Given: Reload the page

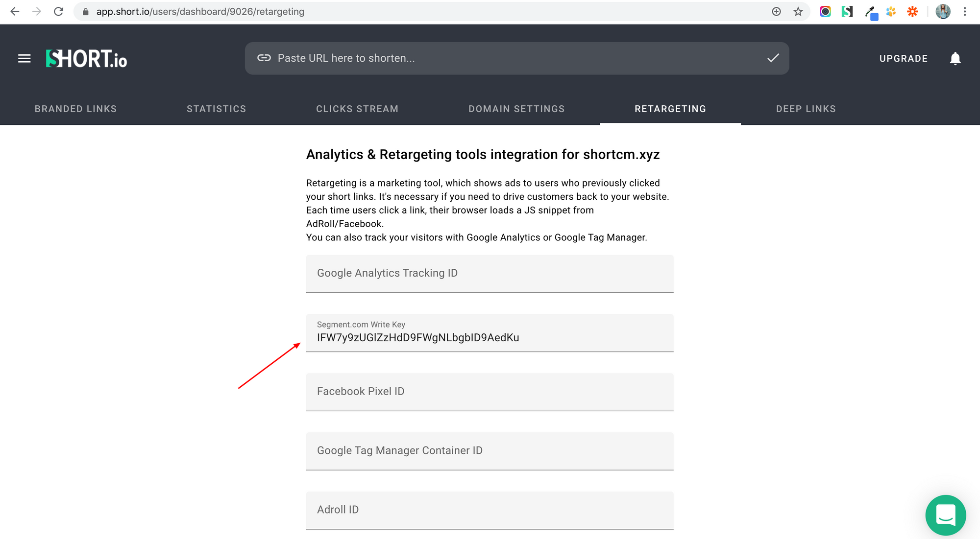Looking at the screenshot, I should [59, 11].
